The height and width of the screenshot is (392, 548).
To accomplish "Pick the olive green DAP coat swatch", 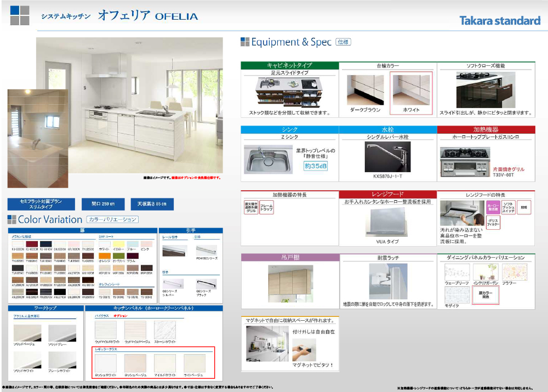I will [x=118, y=255].
